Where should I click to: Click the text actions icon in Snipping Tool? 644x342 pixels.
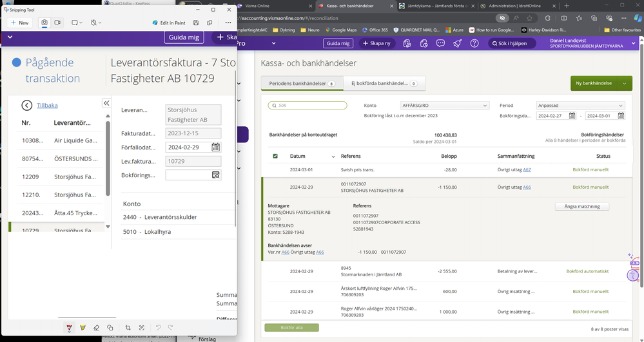142,328
